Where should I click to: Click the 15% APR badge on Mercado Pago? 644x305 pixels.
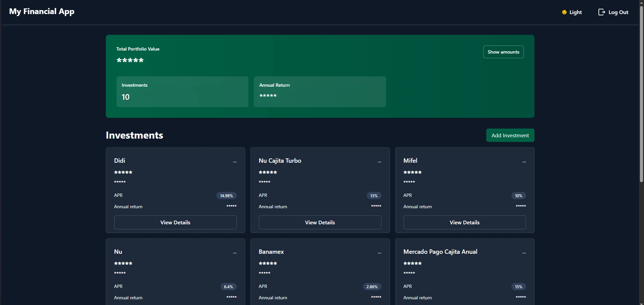518,287
